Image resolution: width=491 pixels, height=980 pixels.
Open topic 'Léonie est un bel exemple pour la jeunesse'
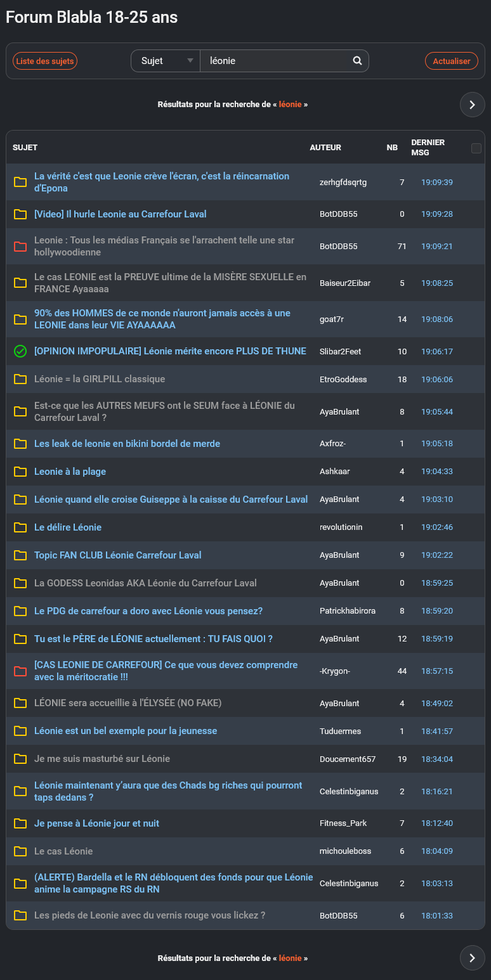tap(126, 731)
